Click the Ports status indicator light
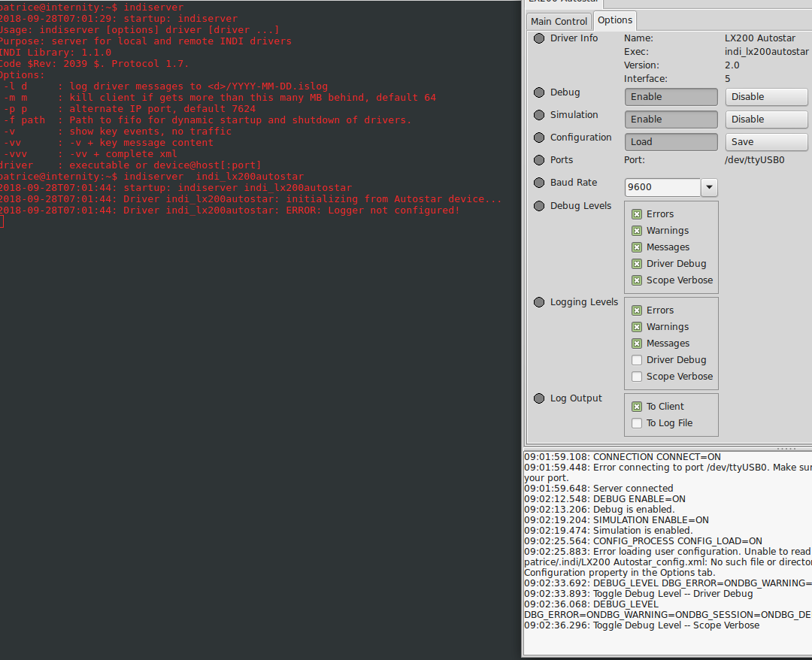Image resolution: width=812 pixels, height=660 pixels. tap(539, 160)
